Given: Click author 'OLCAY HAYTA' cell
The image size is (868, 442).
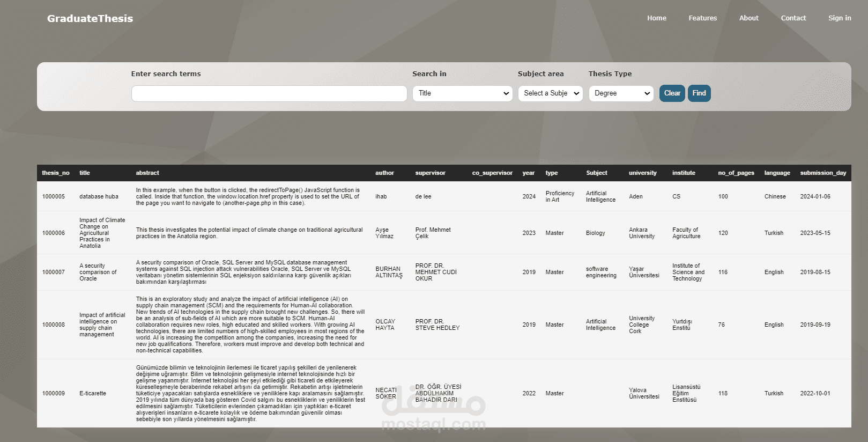Looking at the screenshot, I should pyautogui.click(x=385, y=325).
